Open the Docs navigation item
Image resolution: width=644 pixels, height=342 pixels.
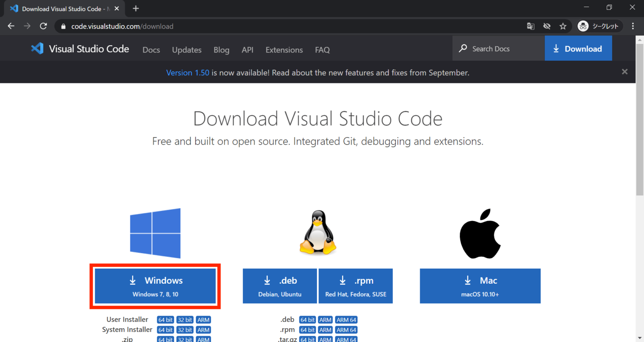point(151,49)
